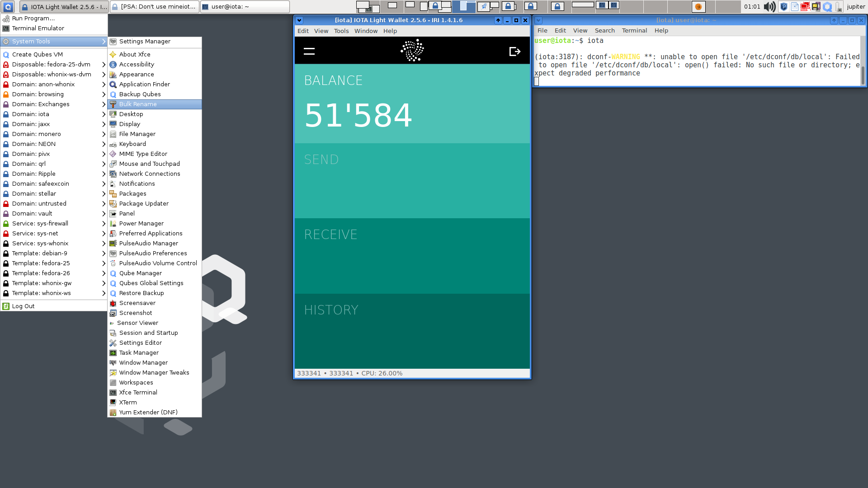Open Backup Qubes tool

tap(155, 94)
